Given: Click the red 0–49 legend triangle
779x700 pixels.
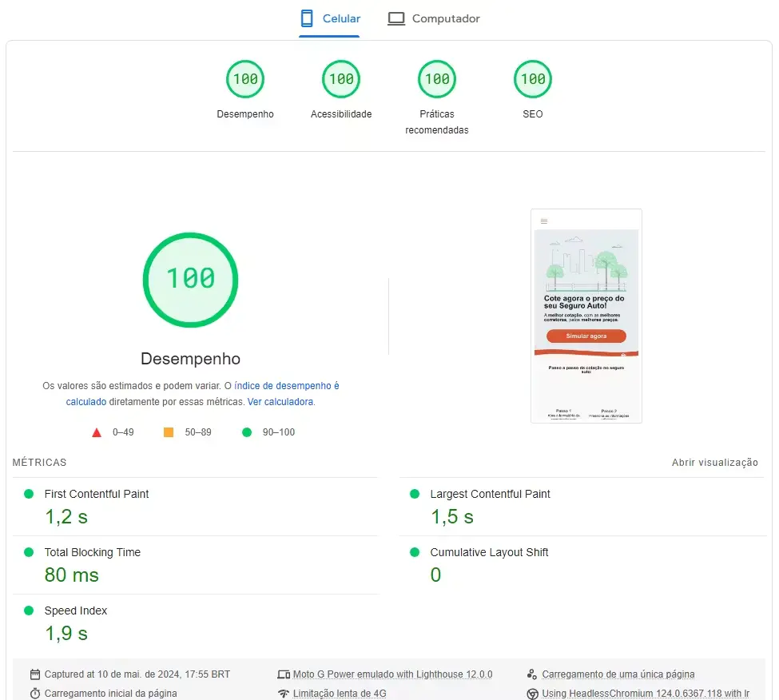Looking at the screenshot, I should pos(97,432).
